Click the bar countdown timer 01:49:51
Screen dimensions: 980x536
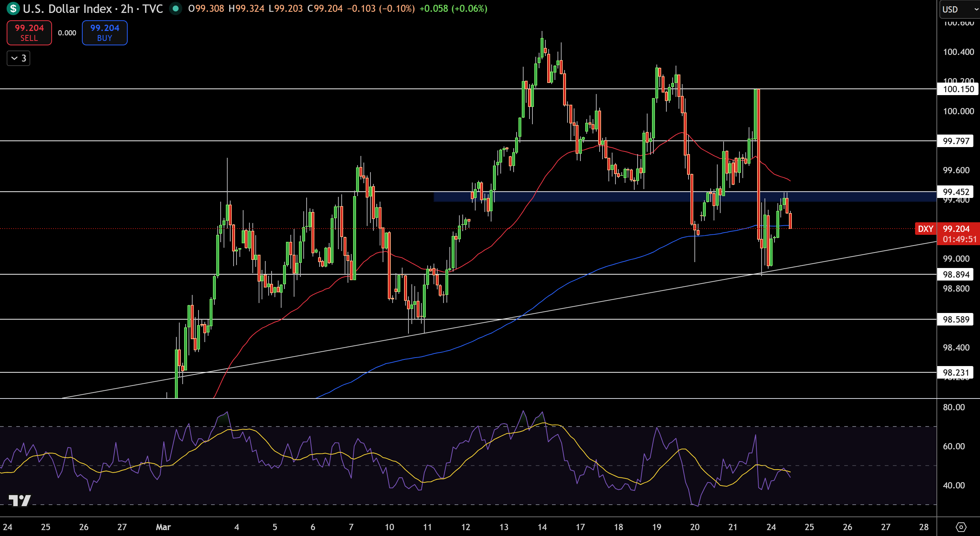(959, 239)
